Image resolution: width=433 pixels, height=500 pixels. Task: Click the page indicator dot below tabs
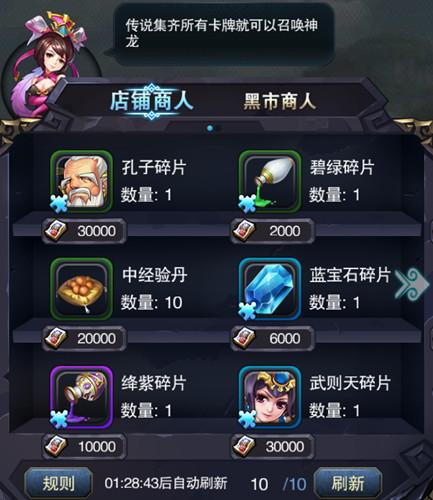pyautogui.click(x=210, y=128)
